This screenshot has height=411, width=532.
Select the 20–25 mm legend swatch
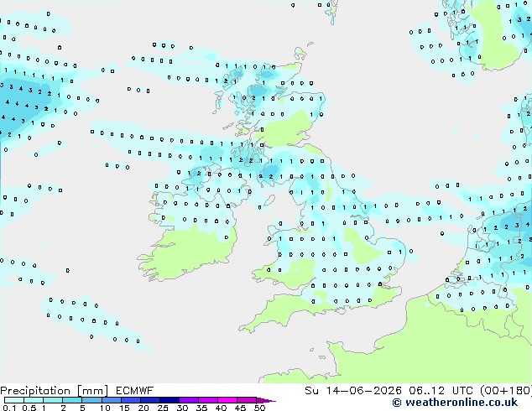point(149,400)
